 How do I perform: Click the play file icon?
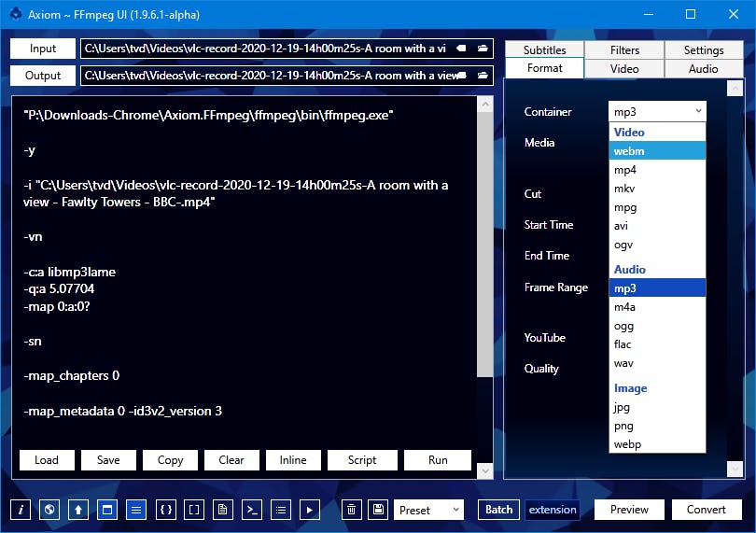[309, 510]
